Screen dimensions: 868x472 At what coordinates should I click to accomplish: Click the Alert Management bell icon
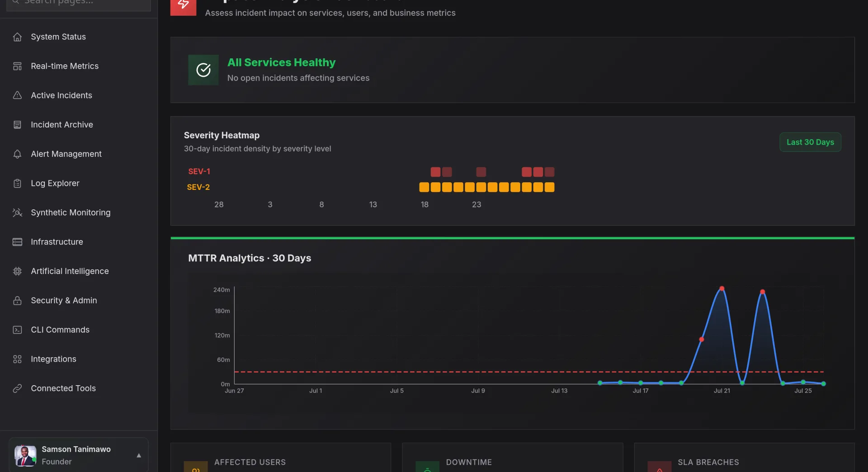coord(17,154)
